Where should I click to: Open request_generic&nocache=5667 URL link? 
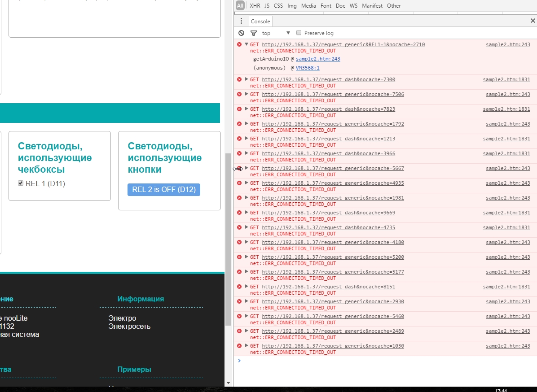pyautogui.click(x=333, y=168)
